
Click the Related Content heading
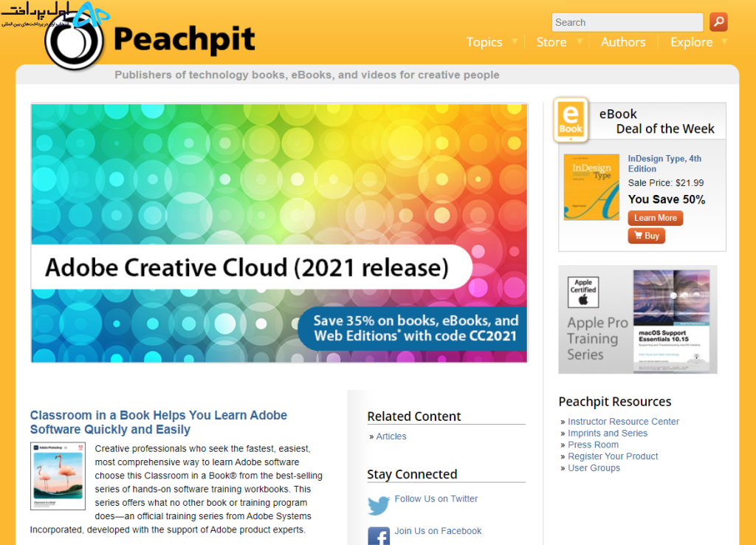[x=413, y=417]
